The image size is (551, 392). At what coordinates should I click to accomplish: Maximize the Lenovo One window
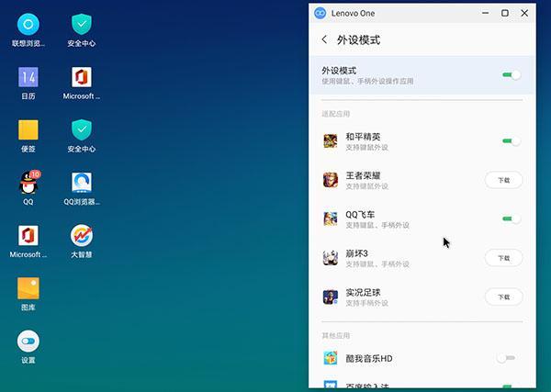[505, 13]
